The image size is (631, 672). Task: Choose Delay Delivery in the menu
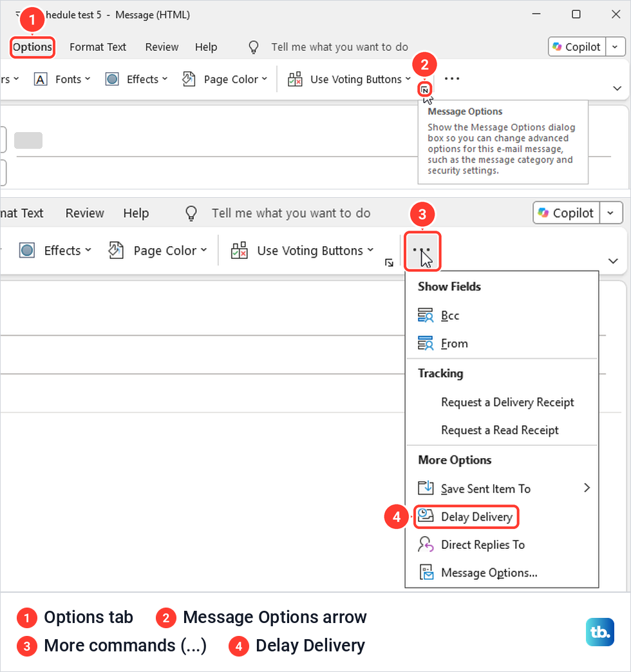click(502, 517)
